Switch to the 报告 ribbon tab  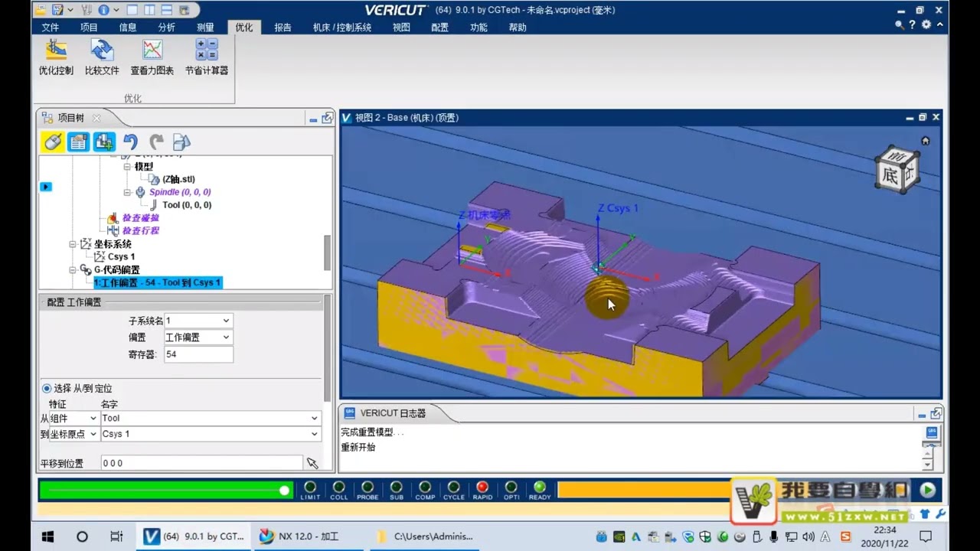point(283,28)
